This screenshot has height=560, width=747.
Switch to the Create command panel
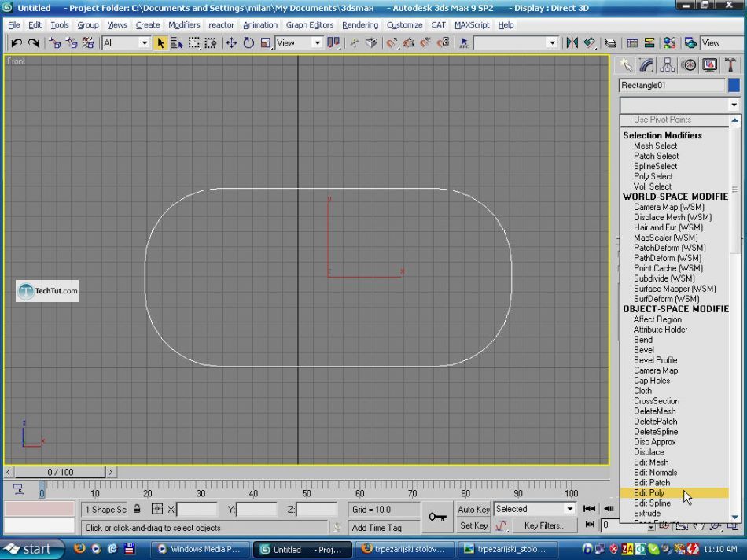point(625,64)
